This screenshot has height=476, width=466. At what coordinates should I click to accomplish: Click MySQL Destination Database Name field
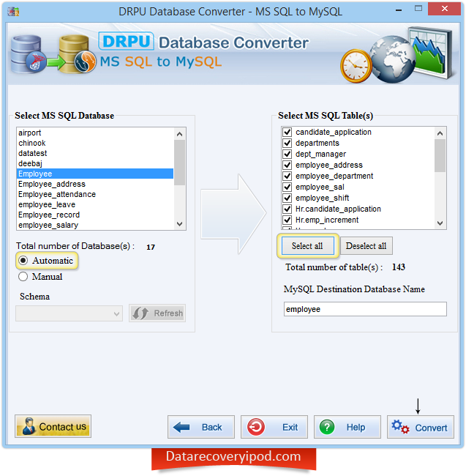tap(365, 309)
